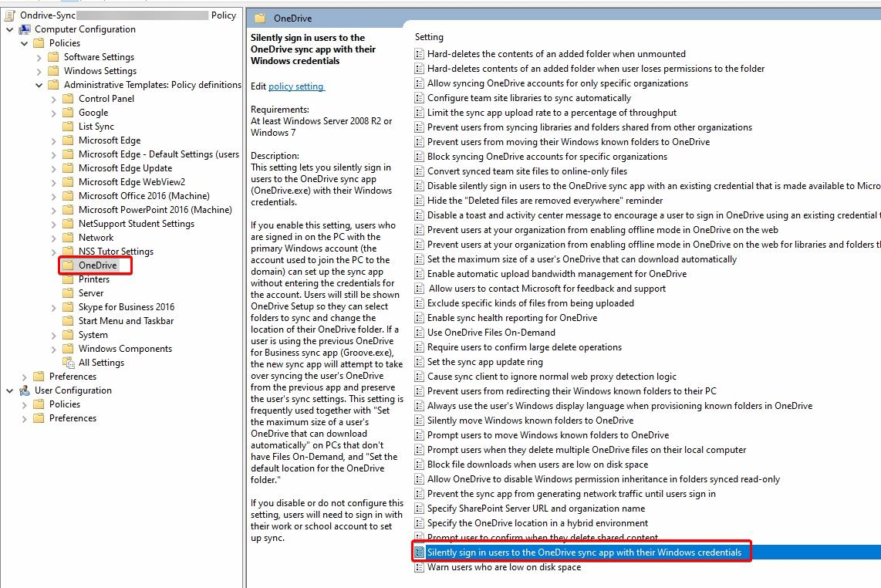The image size is (881, 588).
Task: Select Configure team site libraries to sync automatically
Action: (529, 98)
